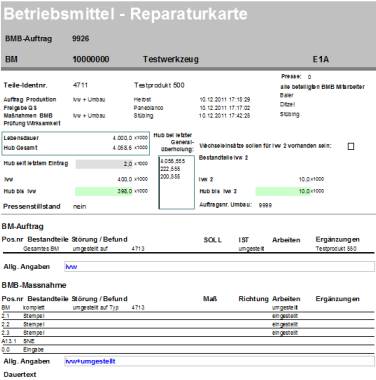
Task: Click 4713 in the BM-Auftrag row
Action: [x=138, y=249]
